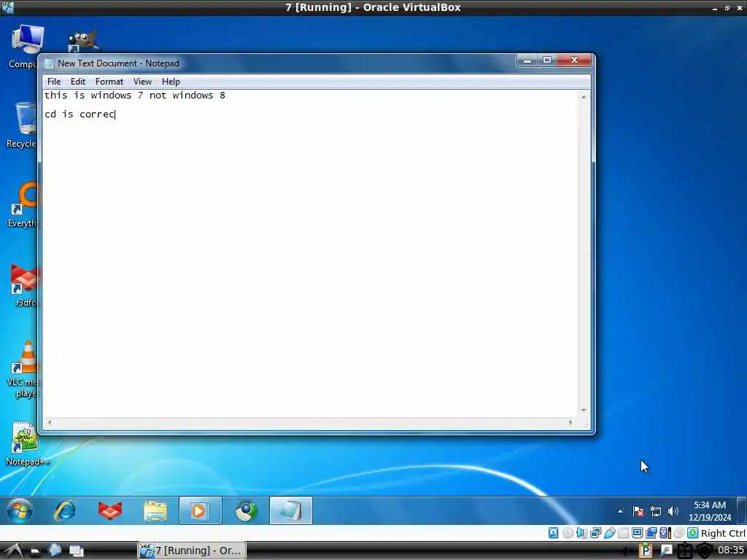The width and height of the screenshot is (747, 560).
Task: Open Windows Explorer from the taskbar
Action: (155, 511)
